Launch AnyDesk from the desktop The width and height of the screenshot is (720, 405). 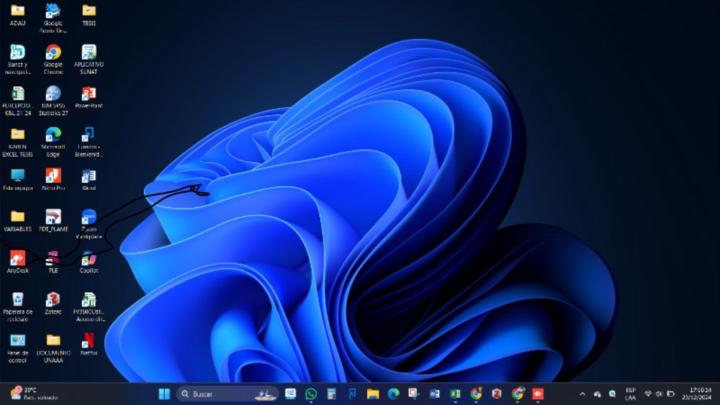coord(17,262)
